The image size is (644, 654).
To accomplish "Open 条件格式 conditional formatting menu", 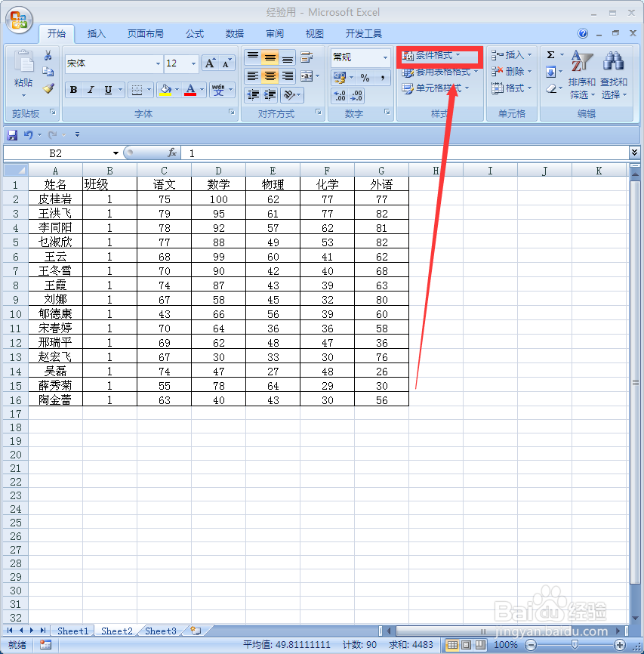I will (x=431, y=55).
